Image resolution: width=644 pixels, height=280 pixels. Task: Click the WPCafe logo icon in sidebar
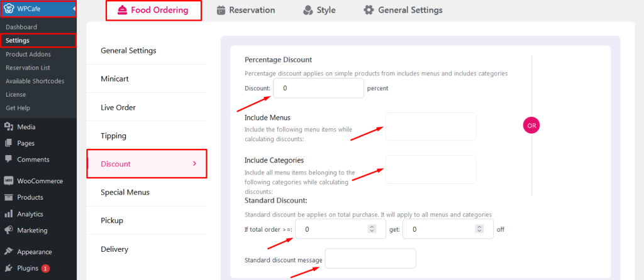point(8,9)
